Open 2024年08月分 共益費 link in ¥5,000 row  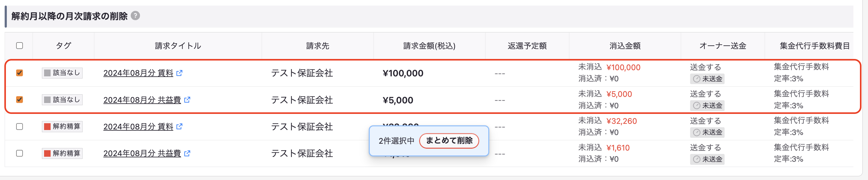tap(142, 100)
